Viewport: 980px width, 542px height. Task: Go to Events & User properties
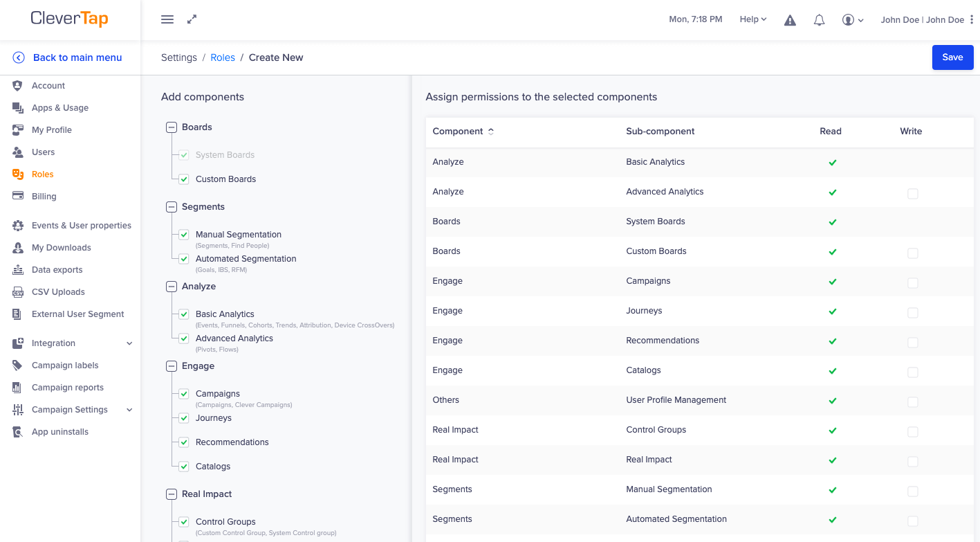(81, 226)
